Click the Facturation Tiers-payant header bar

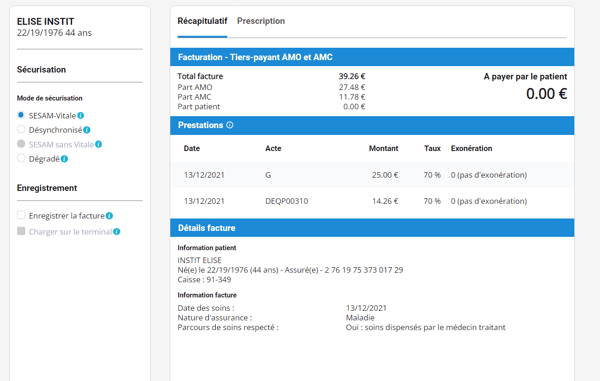click(x=372, y=57)
